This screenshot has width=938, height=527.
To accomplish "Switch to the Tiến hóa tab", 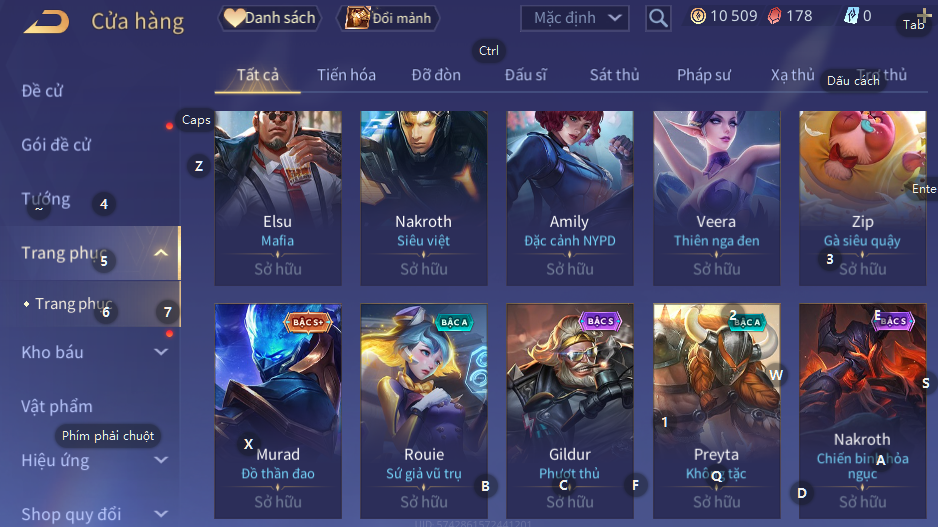I will [346, 75].
